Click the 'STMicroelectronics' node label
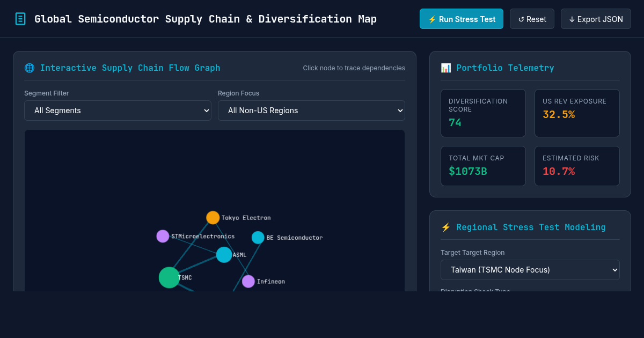Viewport: 644px width, 338px height. [203, 237]
